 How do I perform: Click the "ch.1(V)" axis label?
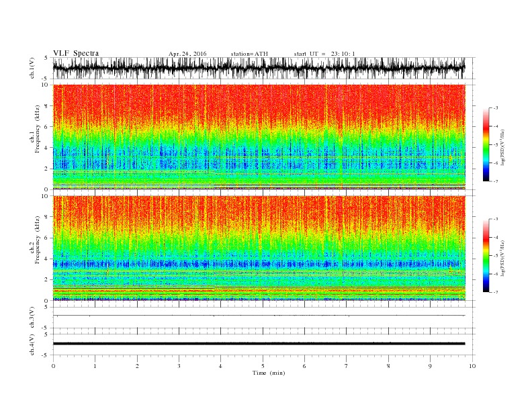click(x=32, y=68)
